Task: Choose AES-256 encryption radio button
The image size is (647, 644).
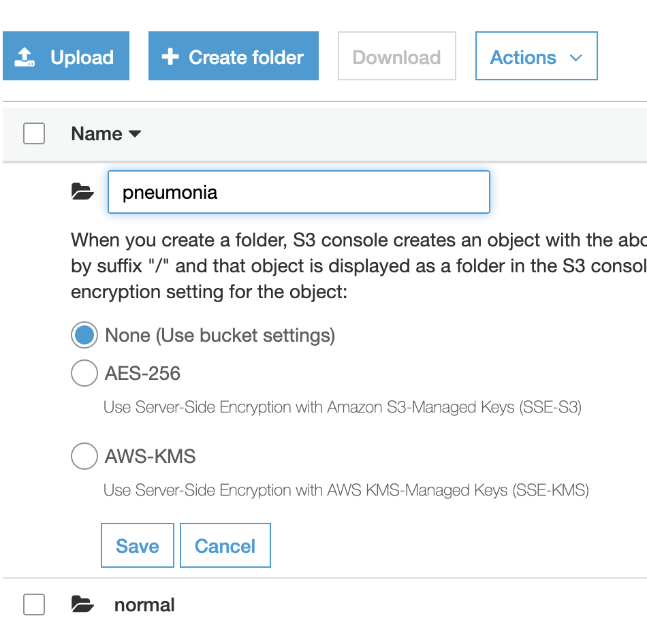Action: 84,373
